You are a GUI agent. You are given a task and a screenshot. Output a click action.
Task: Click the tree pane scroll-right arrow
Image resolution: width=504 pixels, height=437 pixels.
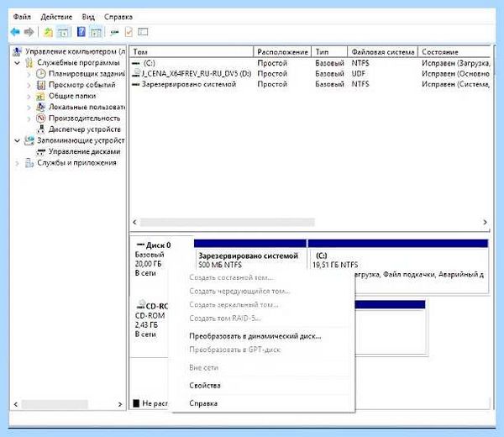click(x=120, y=404)
